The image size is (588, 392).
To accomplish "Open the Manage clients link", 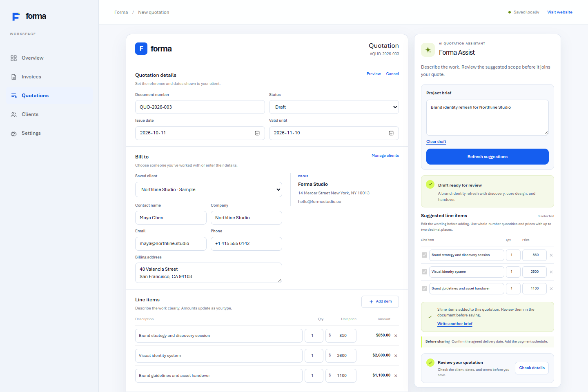I will click(385, 156).
